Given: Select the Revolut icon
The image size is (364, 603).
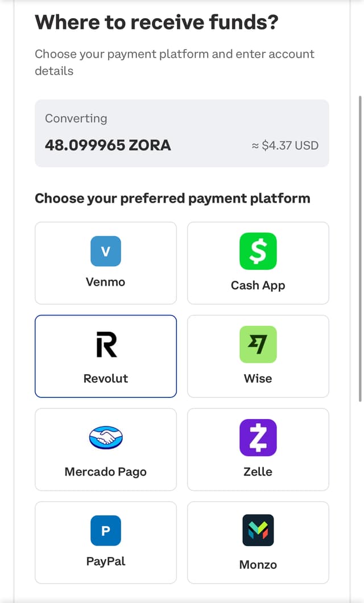Looking at the screenshot, I should (105, 344).
